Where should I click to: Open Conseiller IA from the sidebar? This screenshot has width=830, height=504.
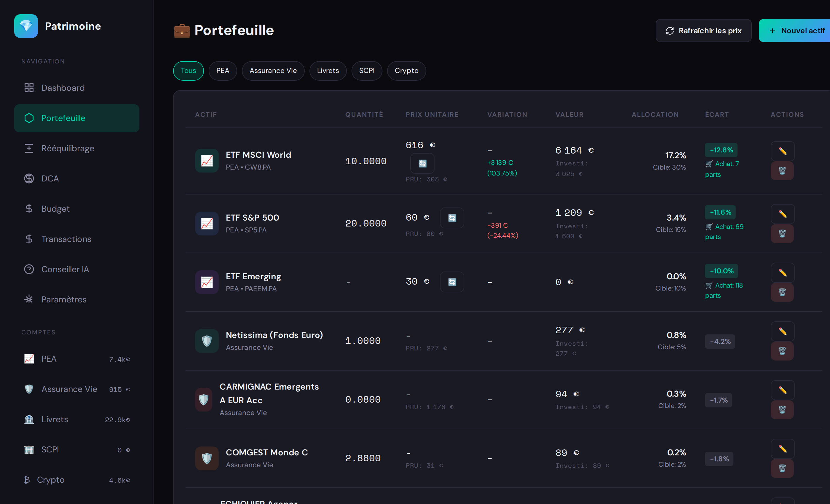point(65,269)
